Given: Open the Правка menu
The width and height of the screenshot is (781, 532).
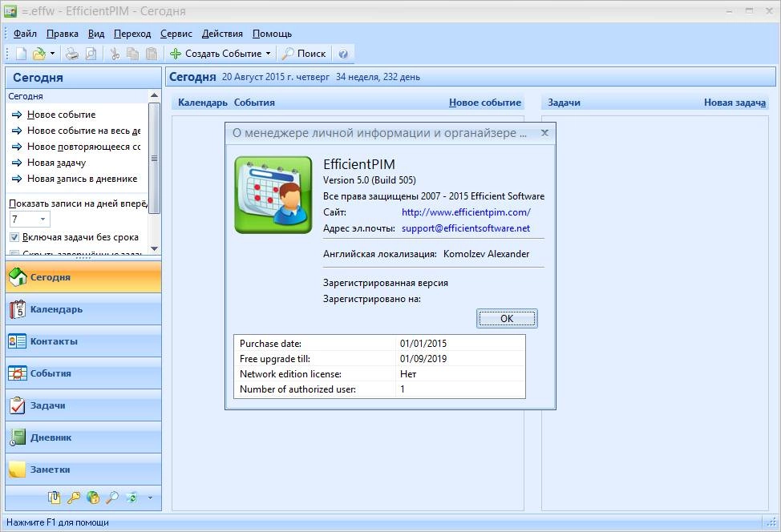Looking at the screenshot, I should click(x=63, y=34).
